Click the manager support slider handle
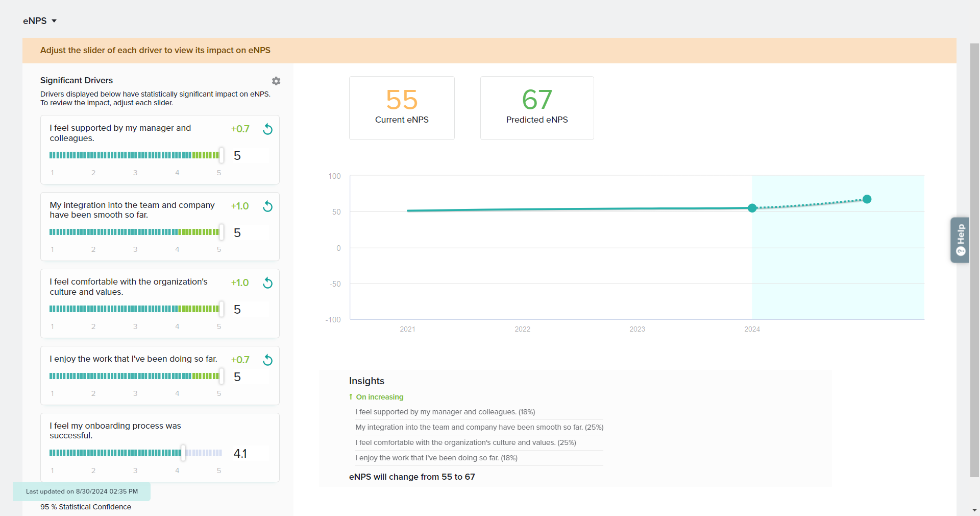The height and width of the screenshot is (516, 980). [x=222, y=155]
